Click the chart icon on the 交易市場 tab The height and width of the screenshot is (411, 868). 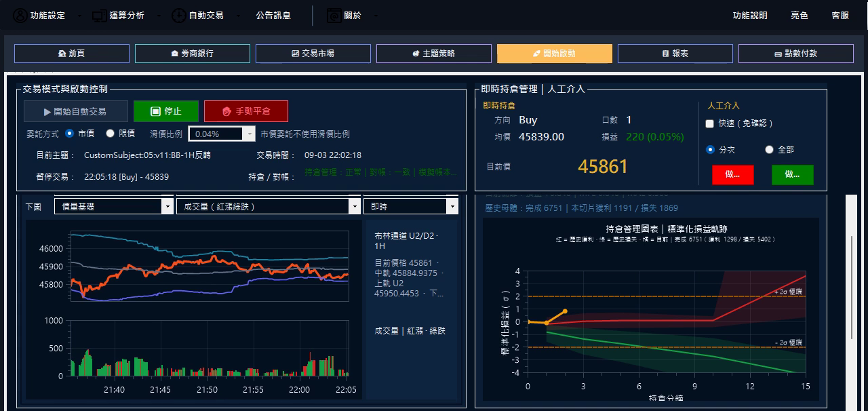pos(295,54)
